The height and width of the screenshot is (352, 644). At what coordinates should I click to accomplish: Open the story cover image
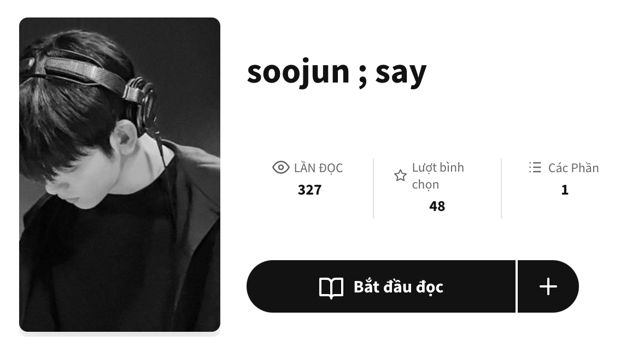point(120,174)
